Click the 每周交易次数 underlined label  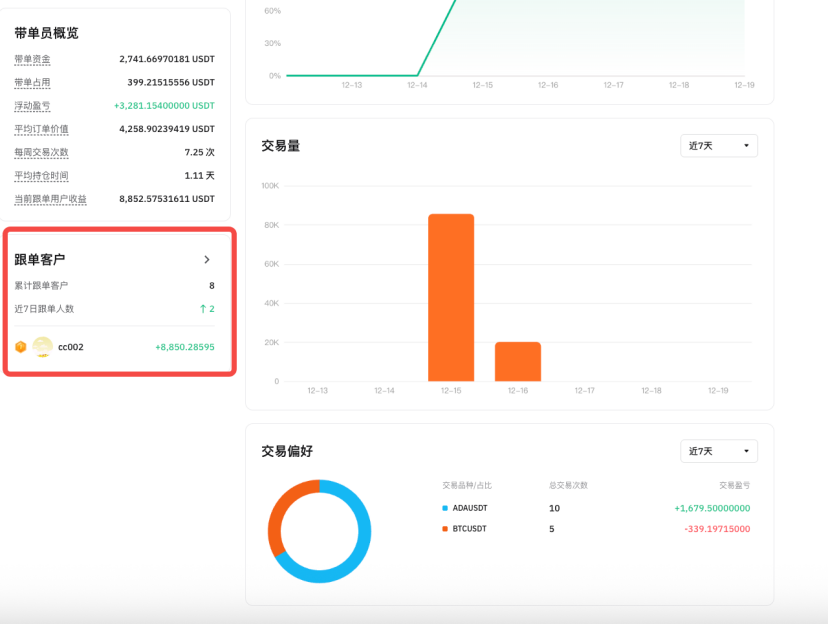41,152
